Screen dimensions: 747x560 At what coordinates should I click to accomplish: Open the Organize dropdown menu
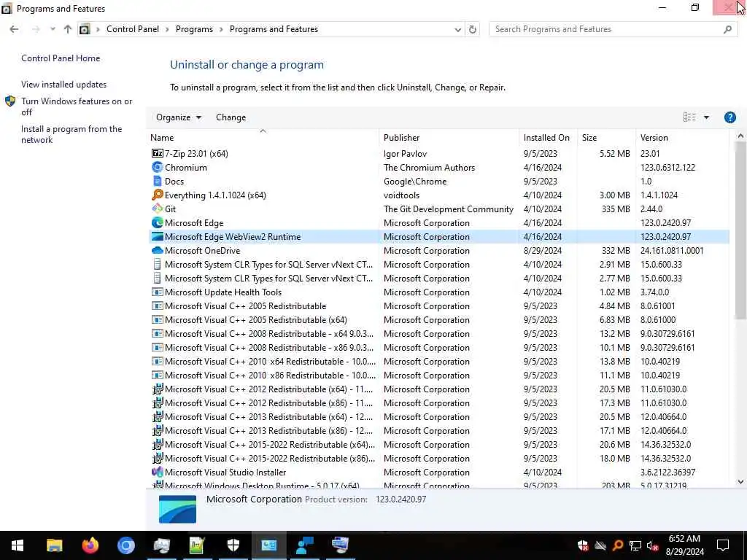click(179, 117)
